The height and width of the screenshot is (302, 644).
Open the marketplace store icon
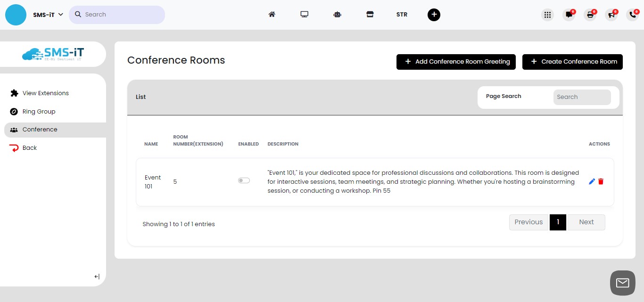click(370, 15)
